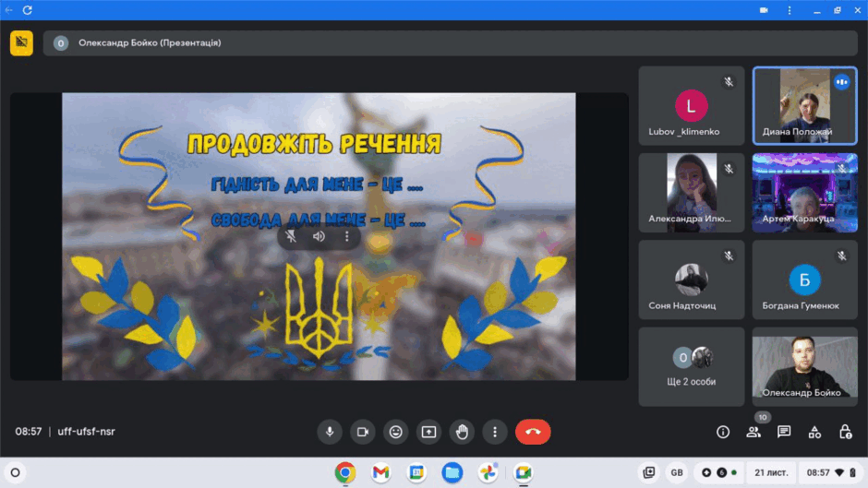Select Олександр Бойко video tile
868x488 pixels.
805,367
